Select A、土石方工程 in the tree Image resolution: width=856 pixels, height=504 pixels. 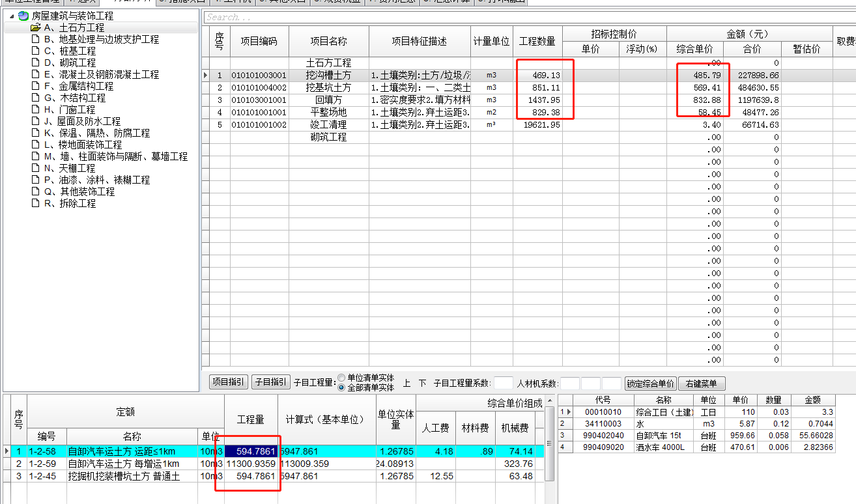(x=74, y=27)
